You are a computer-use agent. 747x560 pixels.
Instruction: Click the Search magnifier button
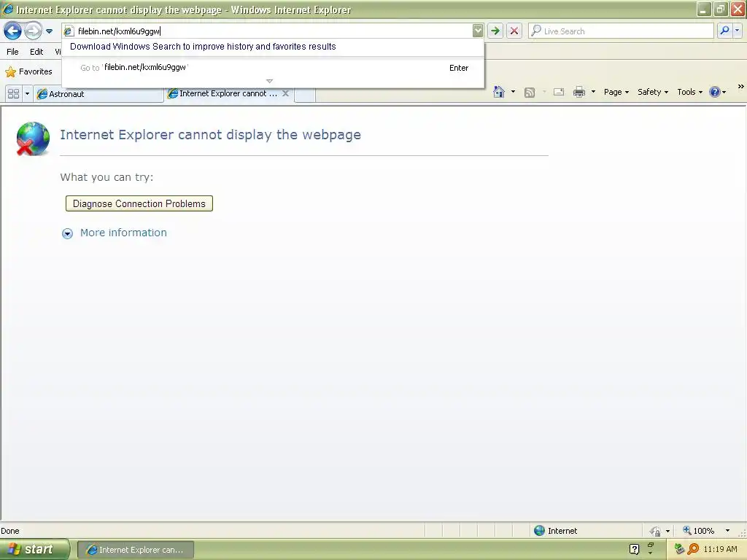[x=724, y=31]
